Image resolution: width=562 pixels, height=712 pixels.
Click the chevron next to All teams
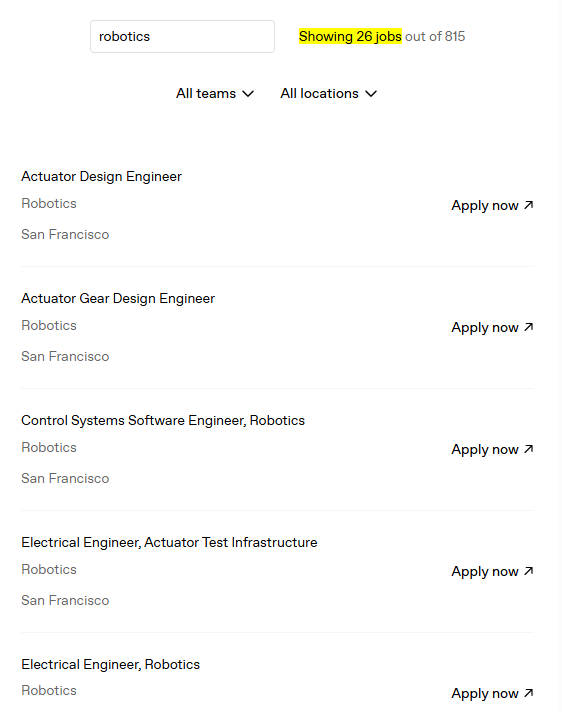pos(248,94)
